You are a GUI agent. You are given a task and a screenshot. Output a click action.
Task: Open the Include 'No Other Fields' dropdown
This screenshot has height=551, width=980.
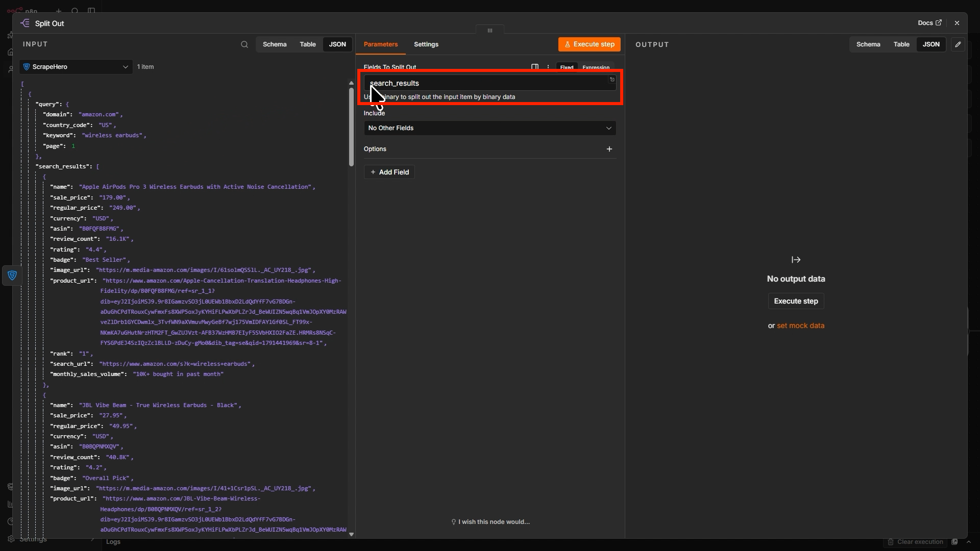[490, 128]
